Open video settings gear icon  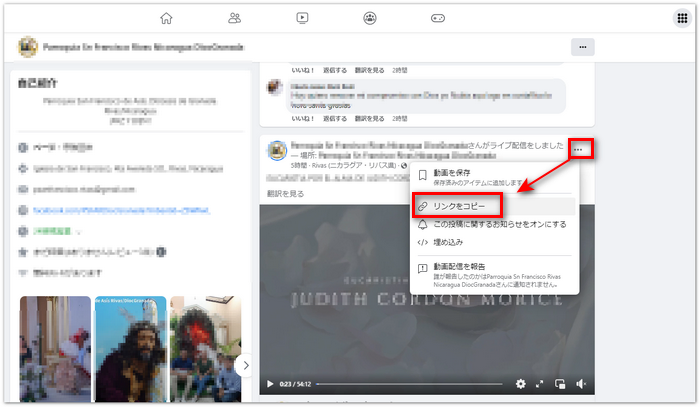pos(520,383)
